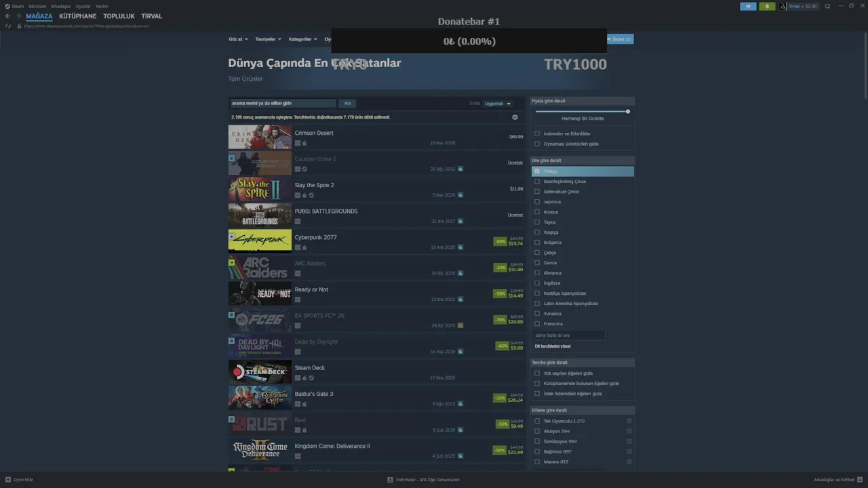
Task: Click the SteamOS icon on Counter-Strike 2 row
Action: 304,169
